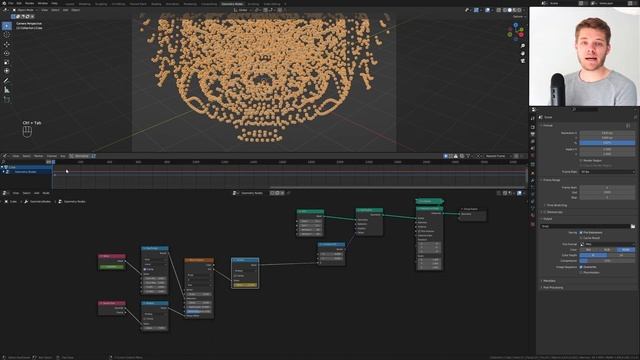
Task: Switch to rendered viewport shading
Action: click(x=519, y=10)
